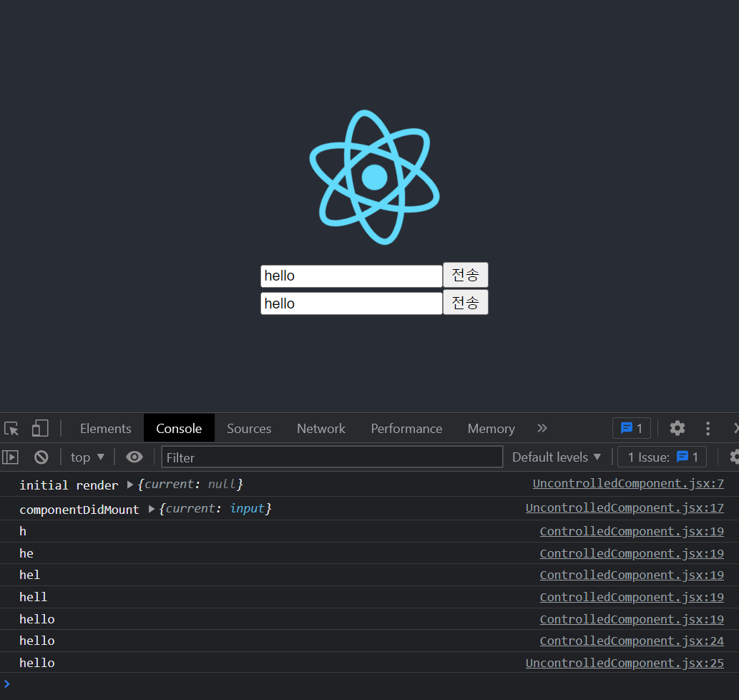Select the inspect element picker icon
The height and width of the screenshot is (700, 739).
click(x=11, y=429)
